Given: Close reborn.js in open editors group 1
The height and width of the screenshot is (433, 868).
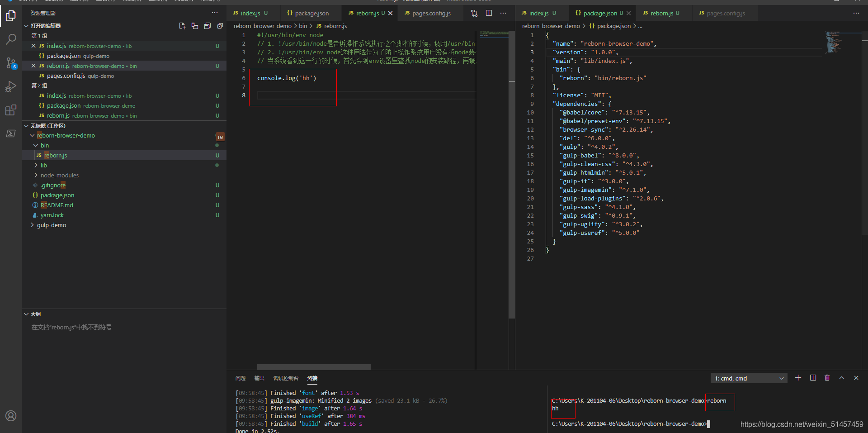Looking at the screenshot, I should pos(33,66).
